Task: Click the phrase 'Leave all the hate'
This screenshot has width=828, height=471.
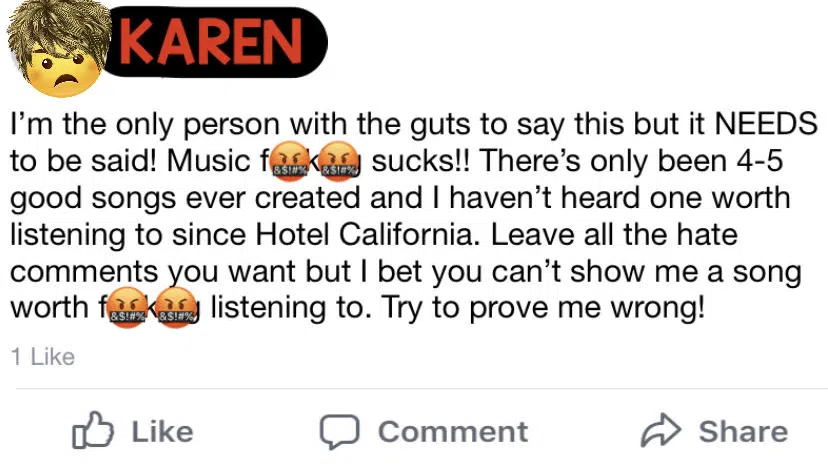Action: (614, 234)
